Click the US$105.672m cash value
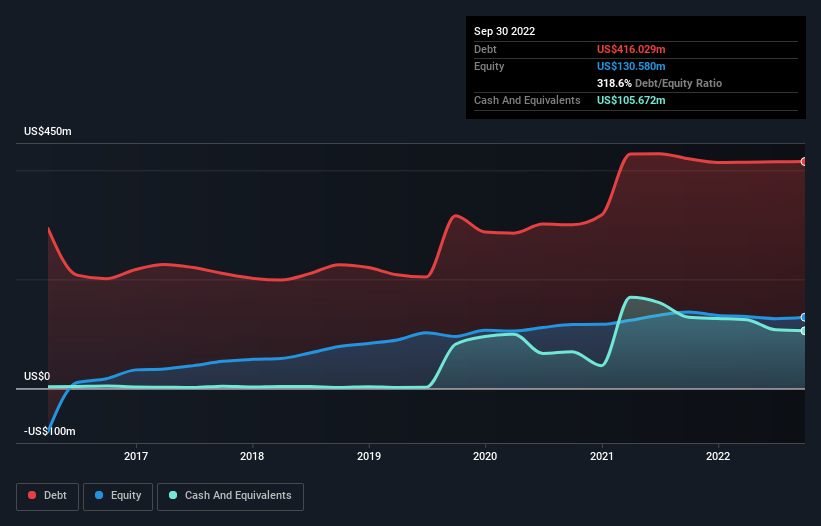The height and width of the screenshot is (526, 821). click(x=631, y=100)
